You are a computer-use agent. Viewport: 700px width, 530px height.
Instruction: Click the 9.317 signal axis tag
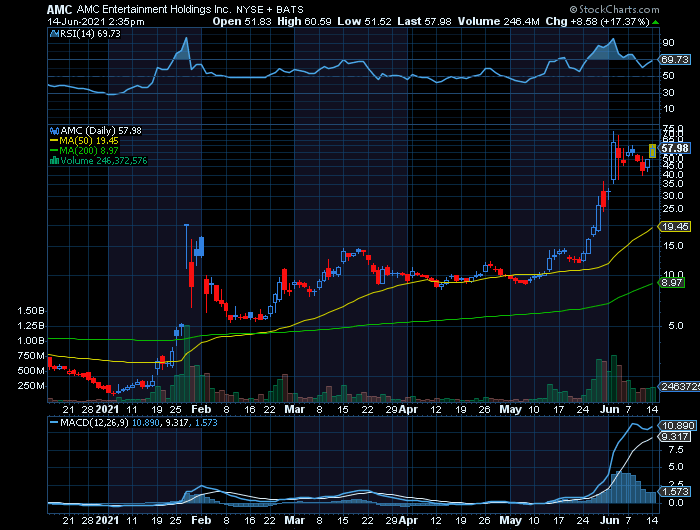pyautogui.click(x=675, y=437)
